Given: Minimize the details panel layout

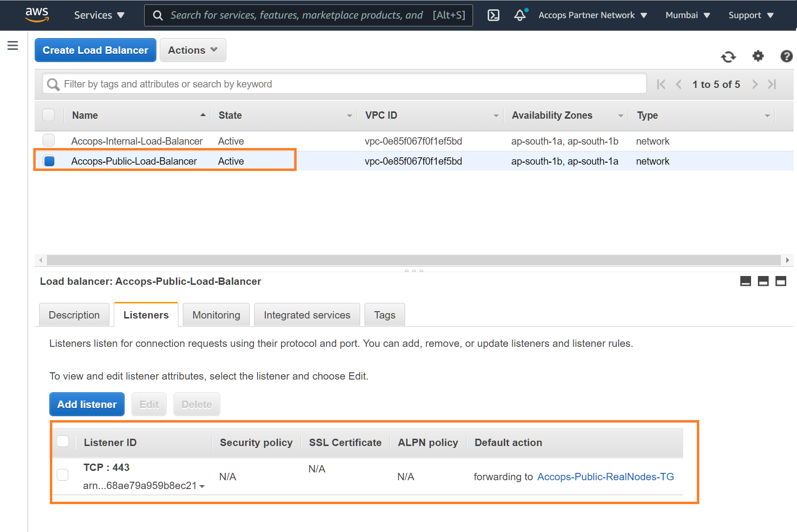Looking at the screenshot, I should 746,281.
